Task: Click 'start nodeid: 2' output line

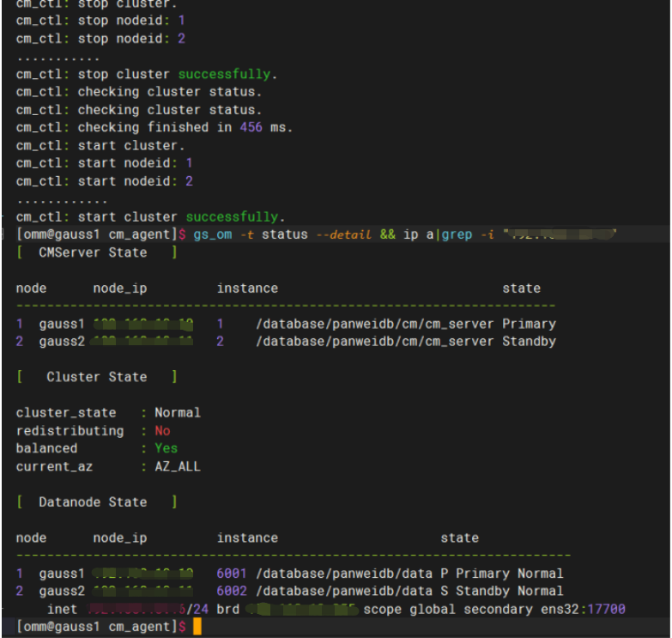Action: [105, 181]
